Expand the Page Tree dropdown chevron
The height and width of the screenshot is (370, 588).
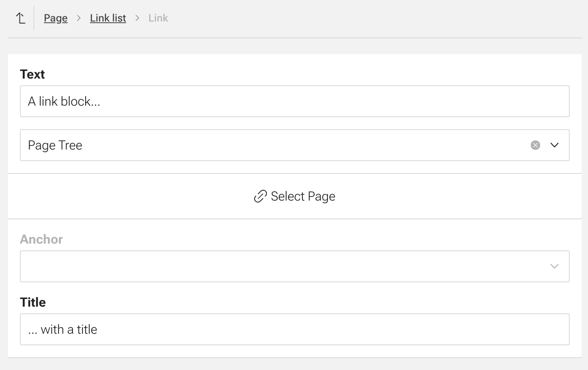click(555, 145)
